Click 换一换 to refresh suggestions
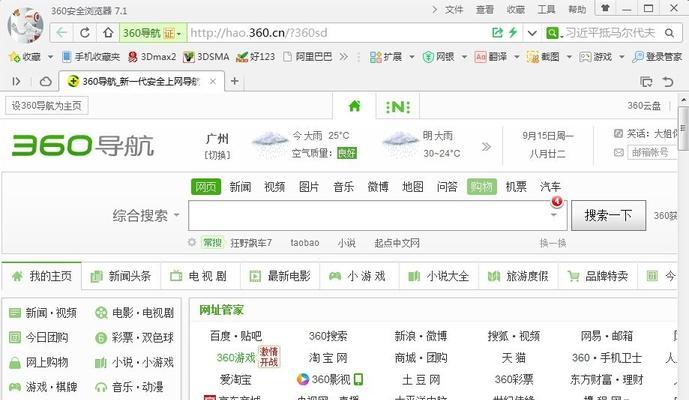The height and width of the screenshot is (400, 689). click(553, 243)
